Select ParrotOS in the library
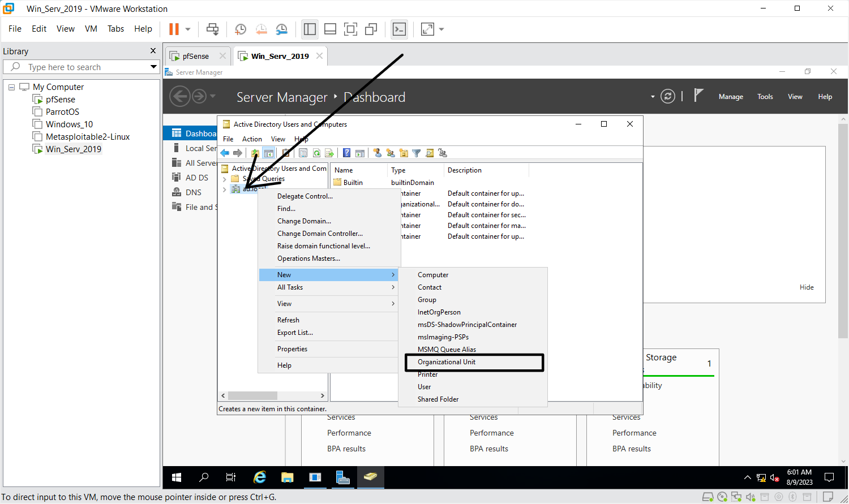The height and width of the screenshot is (504, 849). click(x=62, y=112)
